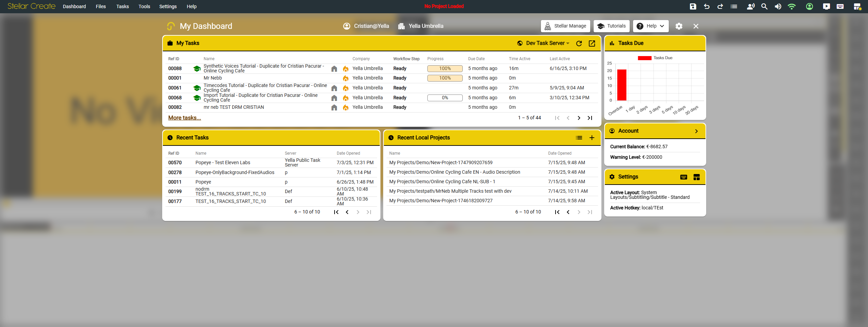Screen dimensions: 868x327
Task: Click the save icon in top toolbar
Action: coord(693,6)
